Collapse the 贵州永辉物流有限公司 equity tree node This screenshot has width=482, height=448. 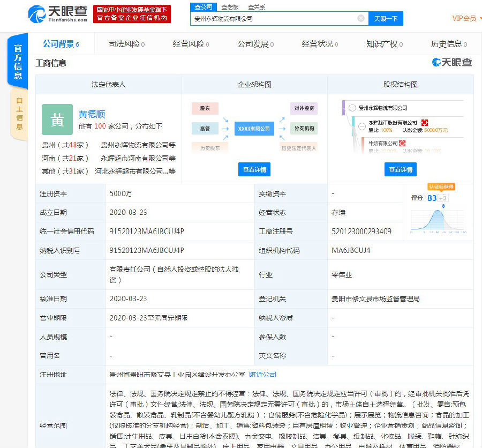(x=352, y=108)
